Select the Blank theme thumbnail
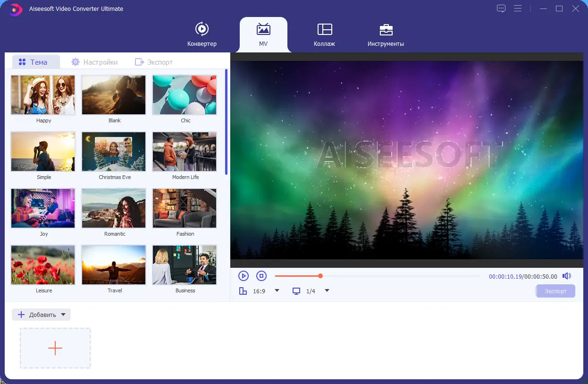The width and height of the screenshot is (588, 384). tap(114, 95)
